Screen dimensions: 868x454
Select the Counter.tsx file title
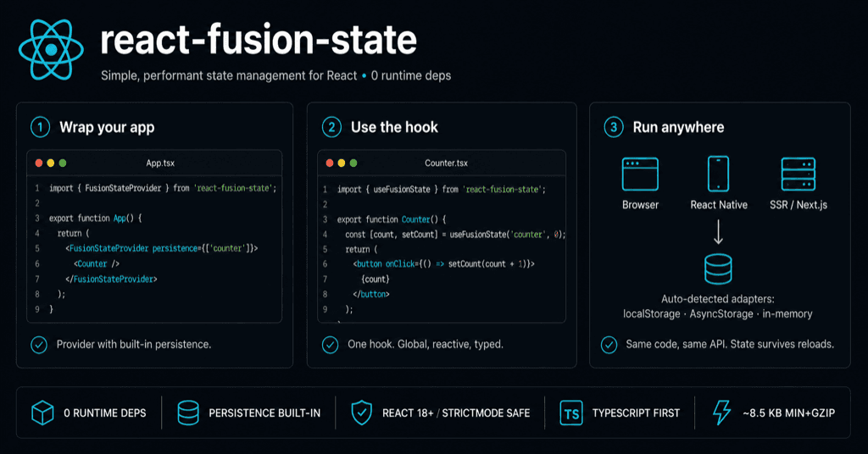point(446,163)
